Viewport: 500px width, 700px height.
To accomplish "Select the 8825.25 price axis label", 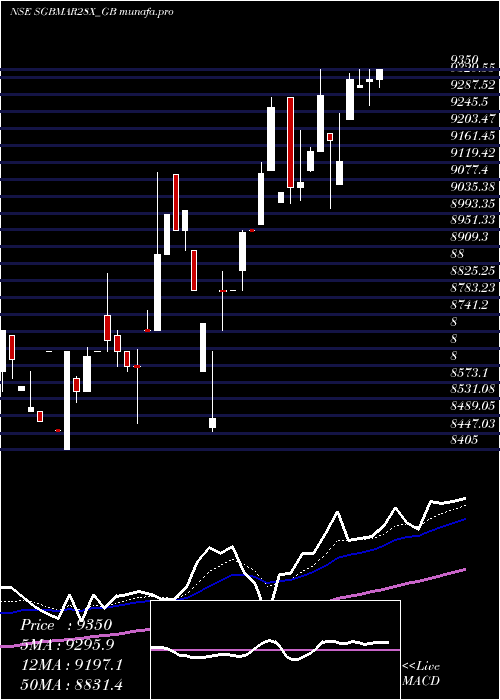I will pos(473,271).
